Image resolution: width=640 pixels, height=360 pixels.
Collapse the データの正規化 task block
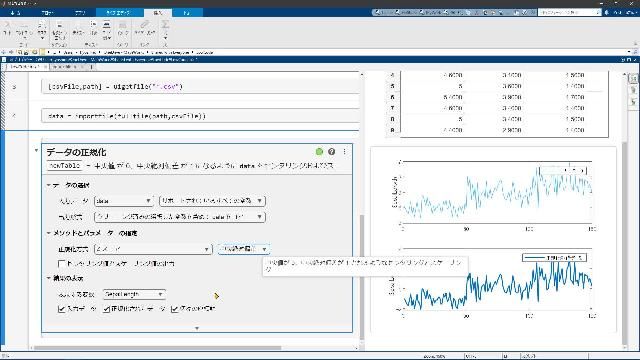(x=36, y=151)
